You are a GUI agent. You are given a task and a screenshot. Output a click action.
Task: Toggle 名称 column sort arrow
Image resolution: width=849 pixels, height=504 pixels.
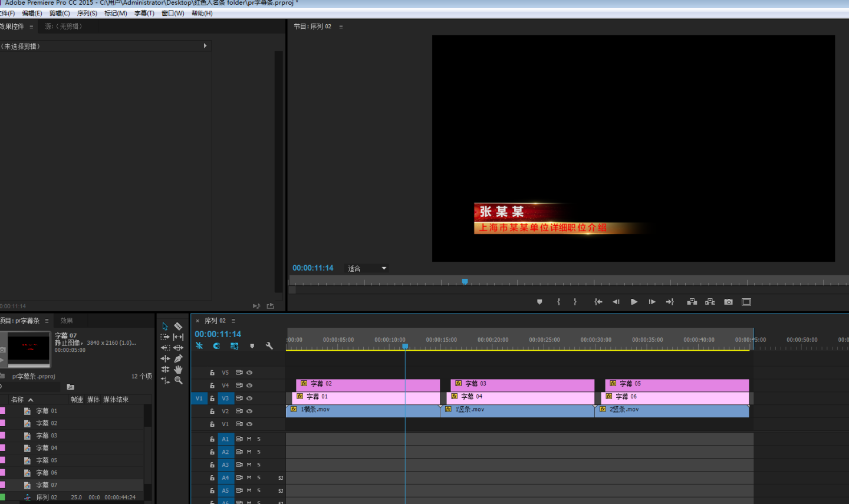31,400
